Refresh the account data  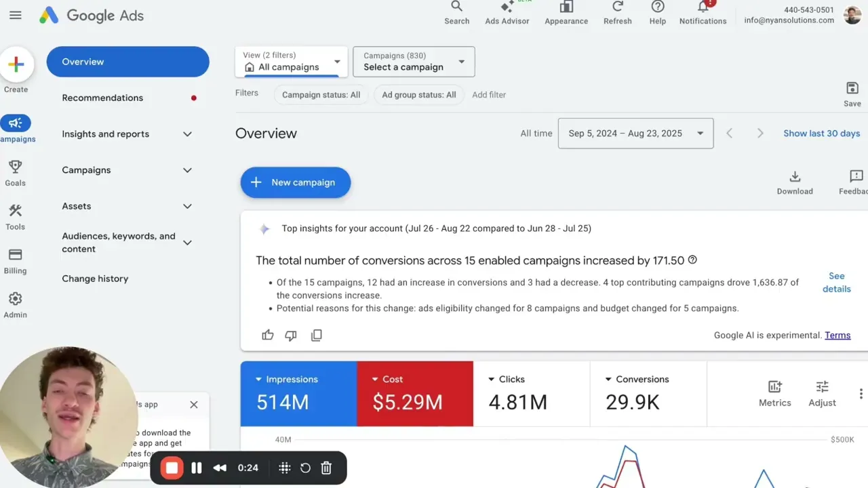618,13
